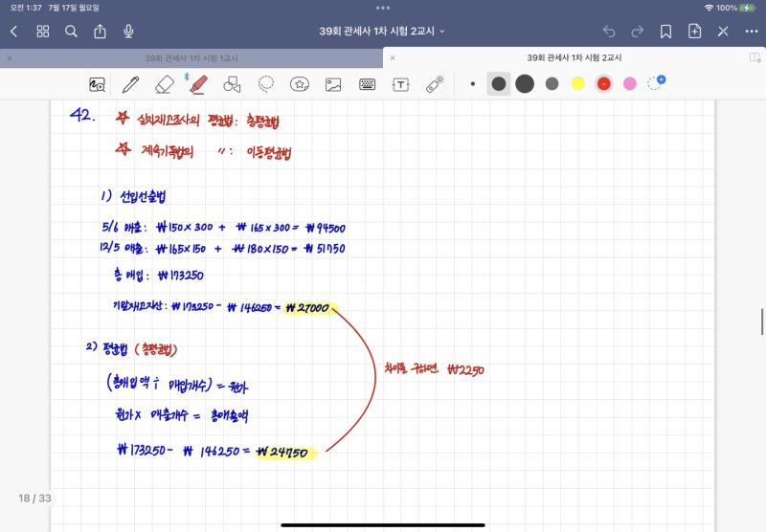Screen dimensions: 766x532
Task: Select the Eraser tool
Action: [164, 84]
